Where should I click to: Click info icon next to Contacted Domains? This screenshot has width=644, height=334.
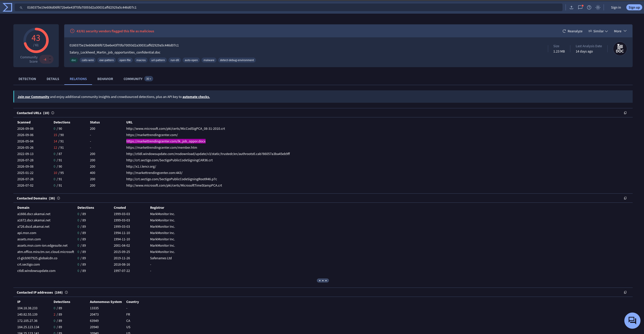tap(59, 198)
